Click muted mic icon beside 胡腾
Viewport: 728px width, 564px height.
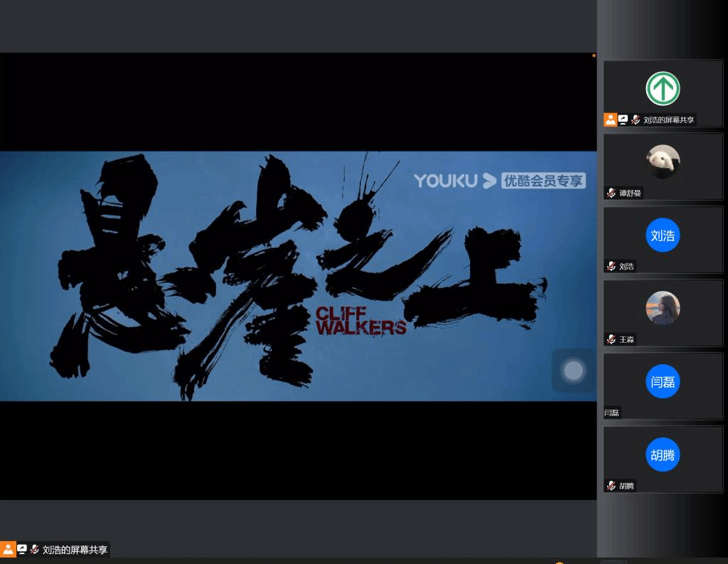pyautogui.click(x=611, y=486)
